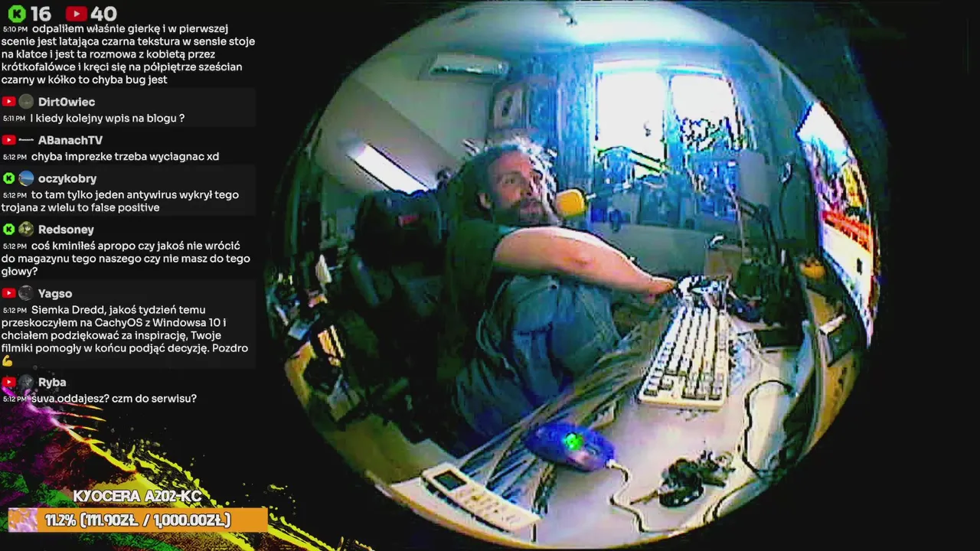
Task: Click oczykobry's message about the antywirus trojan
Action: coord(120,201)
